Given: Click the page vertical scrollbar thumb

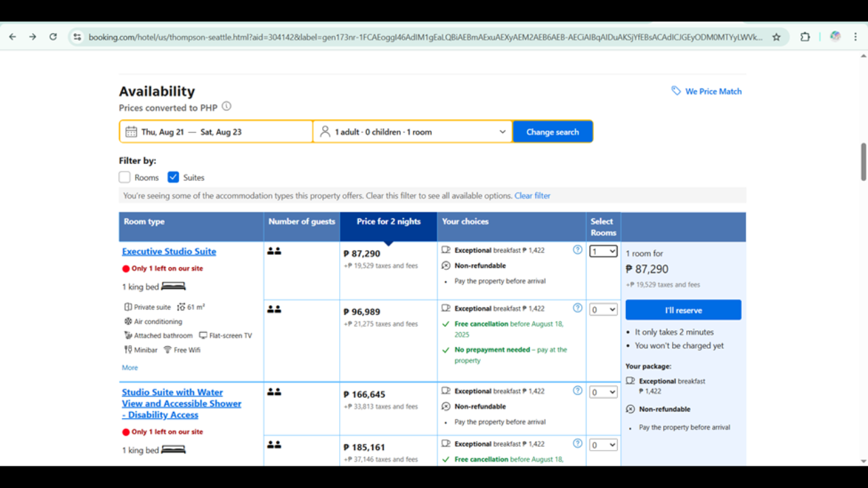Looking at the screenshot, I should click(x=863, y=161).
